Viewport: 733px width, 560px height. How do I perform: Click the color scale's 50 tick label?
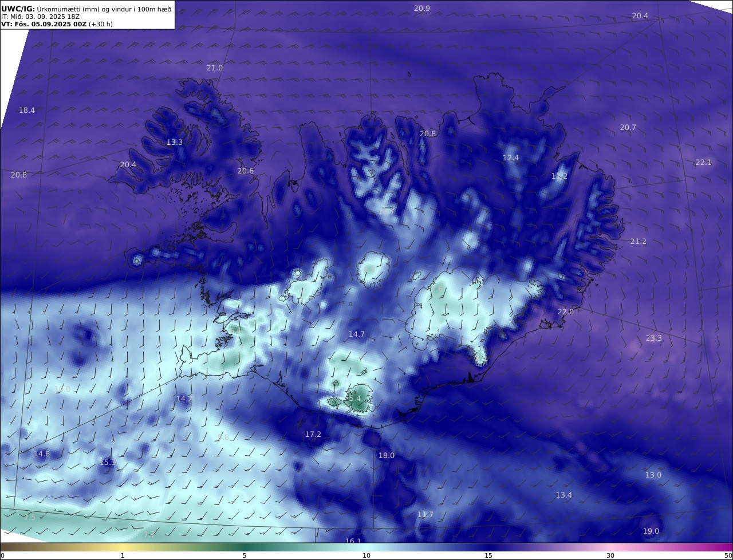[728, 555]
